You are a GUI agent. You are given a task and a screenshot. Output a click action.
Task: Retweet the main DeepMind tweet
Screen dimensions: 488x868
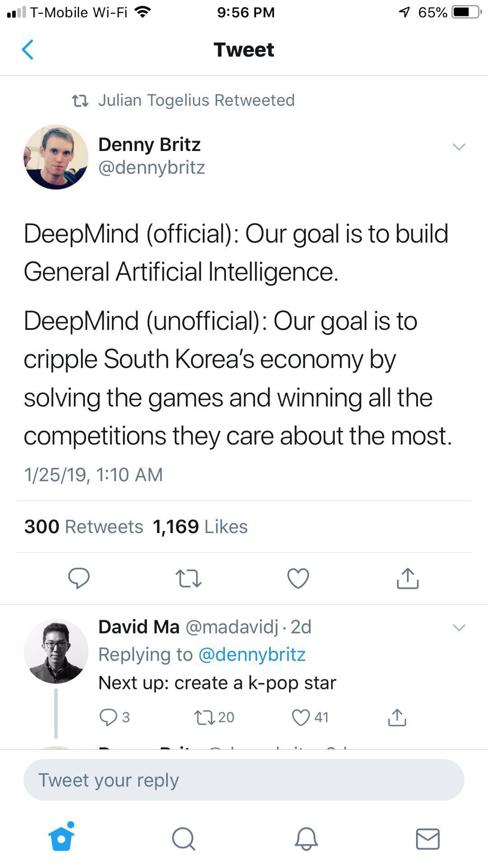click(188, 578)
